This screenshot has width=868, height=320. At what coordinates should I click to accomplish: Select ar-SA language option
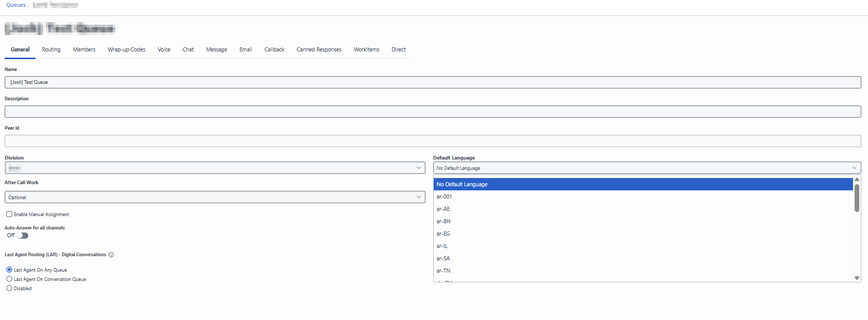[444, 259]
